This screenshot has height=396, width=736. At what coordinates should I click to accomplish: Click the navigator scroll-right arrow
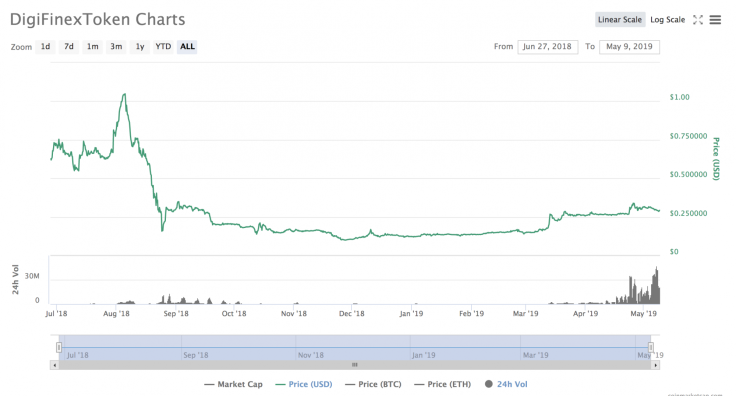[655, 365]
